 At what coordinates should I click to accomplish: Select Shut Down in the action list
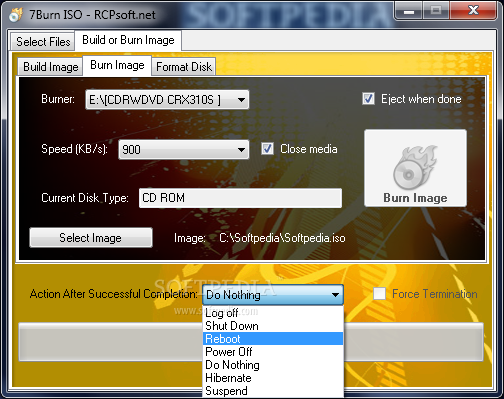click(273, 326)
